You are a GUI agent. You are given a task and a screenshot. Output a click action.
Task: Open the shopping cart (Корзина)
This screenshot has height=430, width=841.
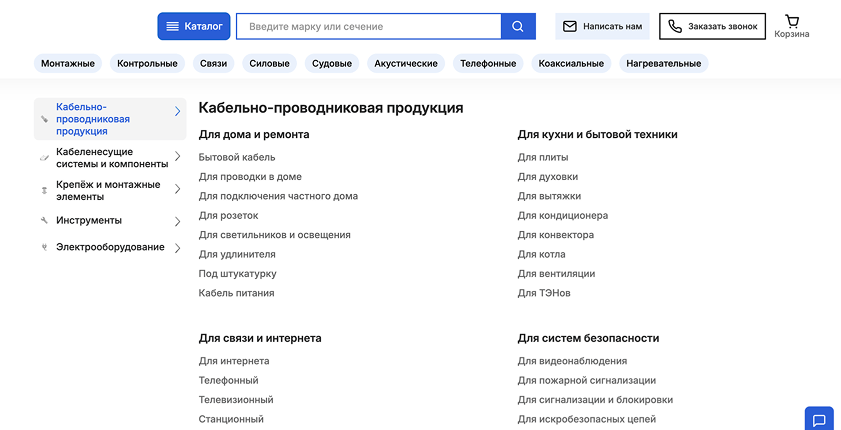792,21
